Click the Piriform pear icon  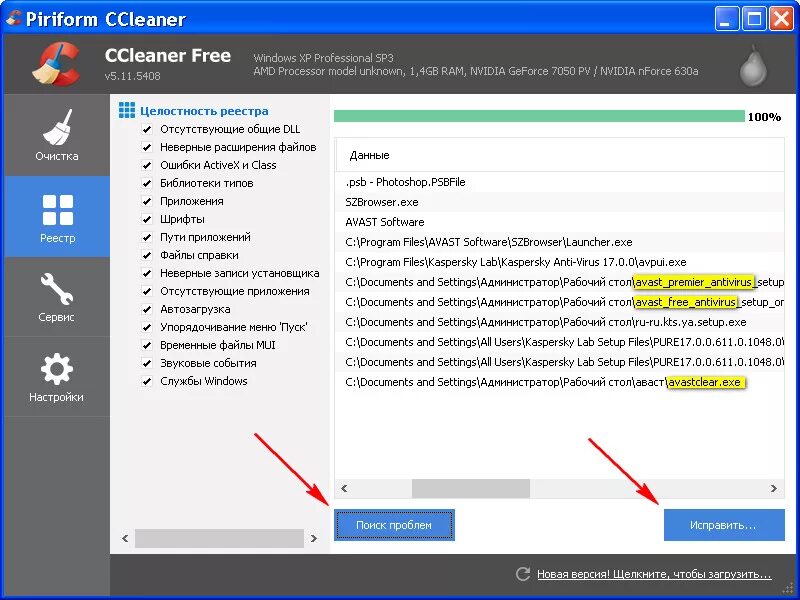[753, 65]
